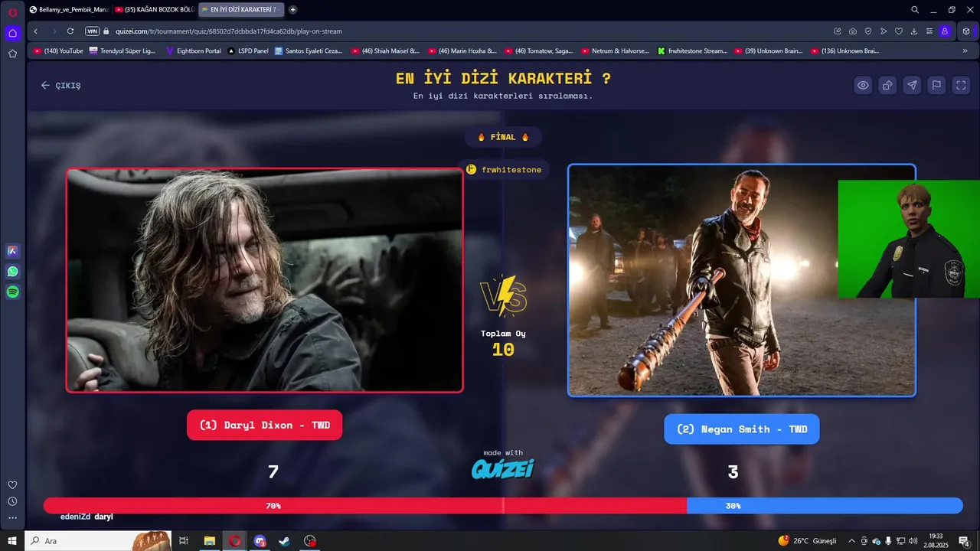980x551 pixels.
Task: Open the extensions cube icon
Action: click(x=966, y=31)
